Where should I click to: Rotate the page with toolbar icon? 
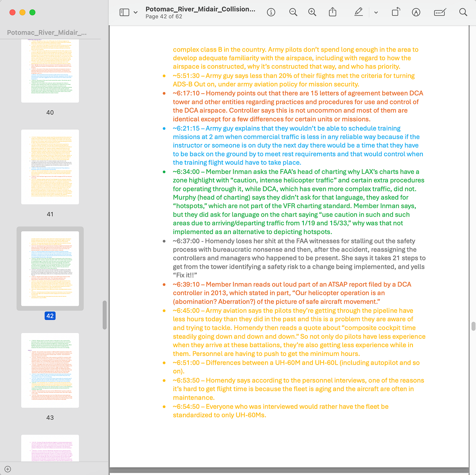(x=395, y=12)
